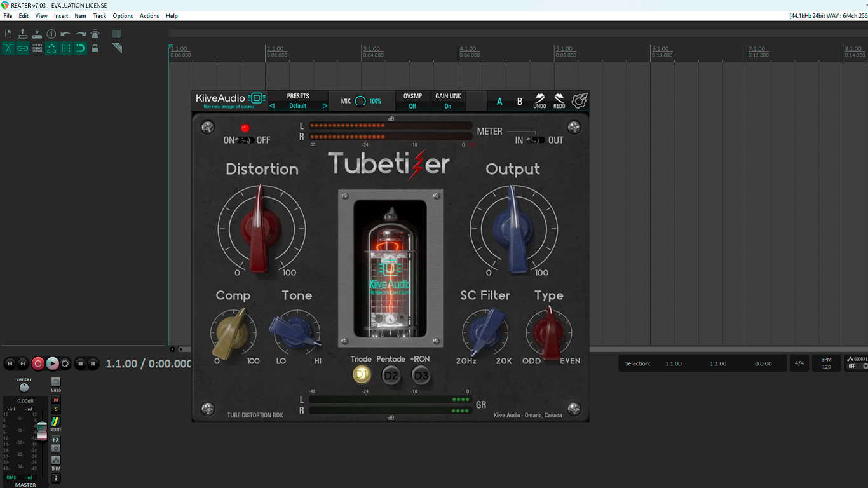Click the dotted selection rectangle icon
The image size is (868, 488).
click(x=117, y=34)
